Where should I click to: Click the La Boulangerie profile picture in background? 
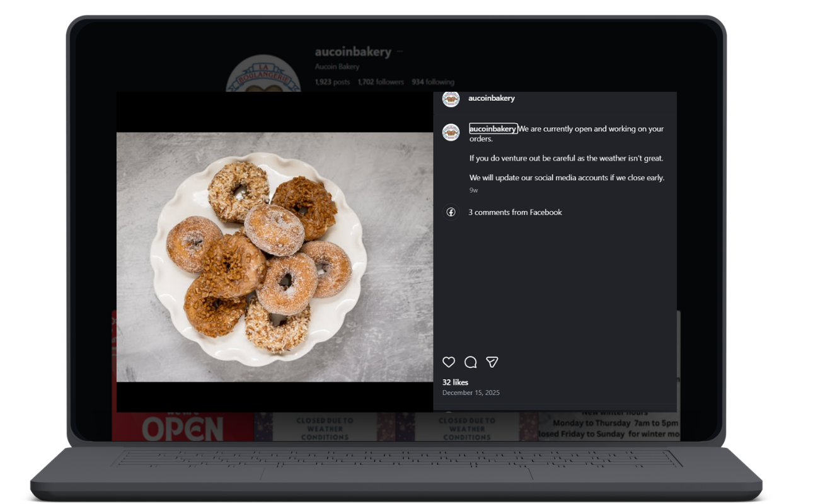pyautogui.click(x=263, y=74)
